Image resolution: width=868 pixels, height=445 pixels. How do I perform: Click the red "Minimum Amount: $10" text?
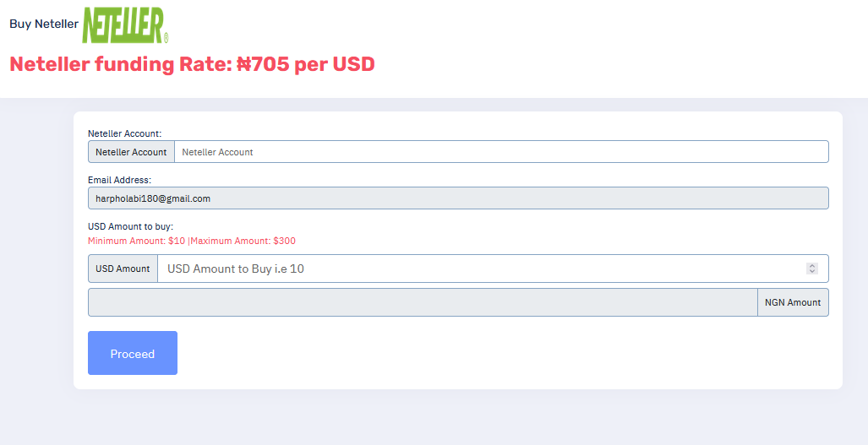(x=136, y=241)
